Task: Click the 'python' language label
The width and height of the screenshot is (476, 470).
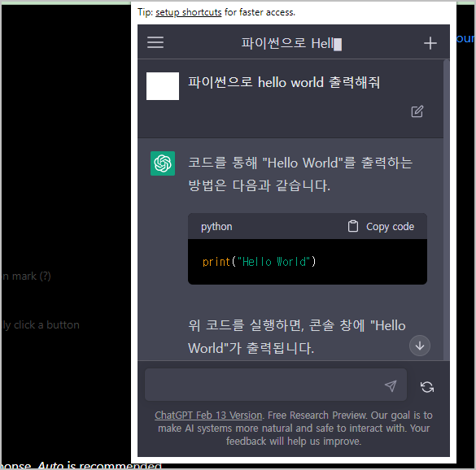Action: tap(216, 227)
